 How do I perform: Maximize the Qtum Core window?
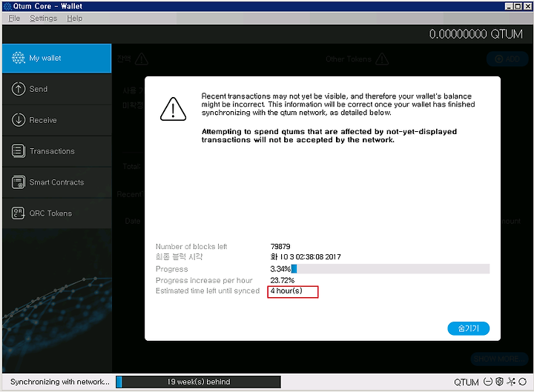(518, 6)
